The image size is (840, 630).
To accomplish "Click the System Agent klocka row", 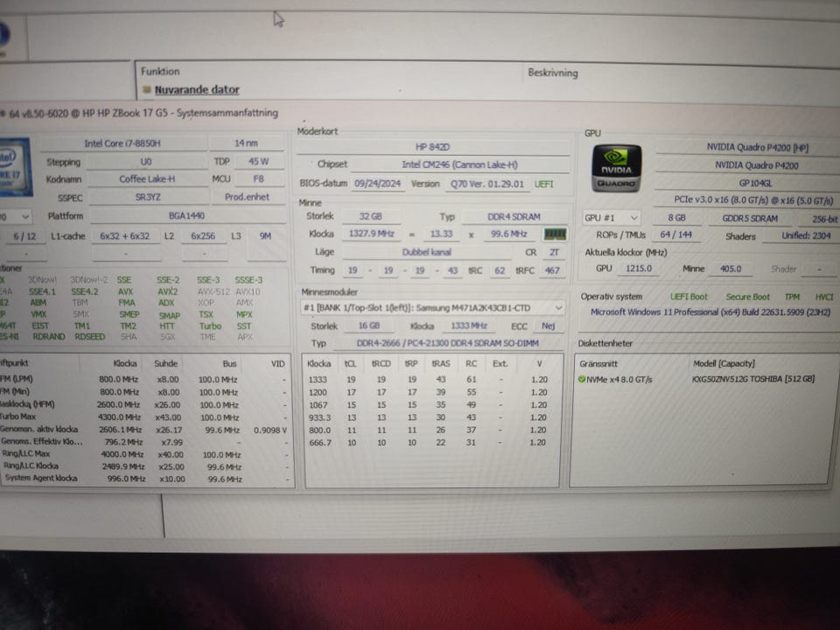I will pos(146,479).
